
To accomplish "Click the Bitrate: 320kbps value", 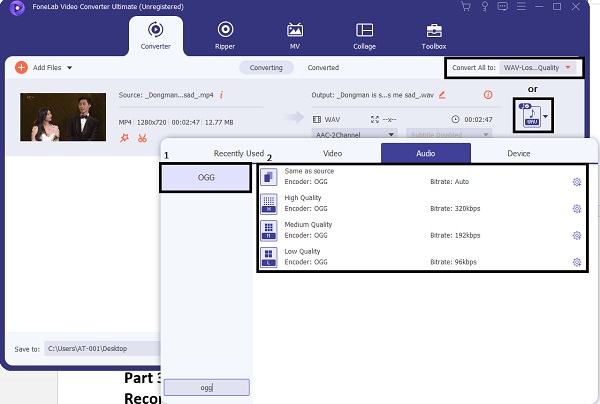I will (x=455, y=209).
